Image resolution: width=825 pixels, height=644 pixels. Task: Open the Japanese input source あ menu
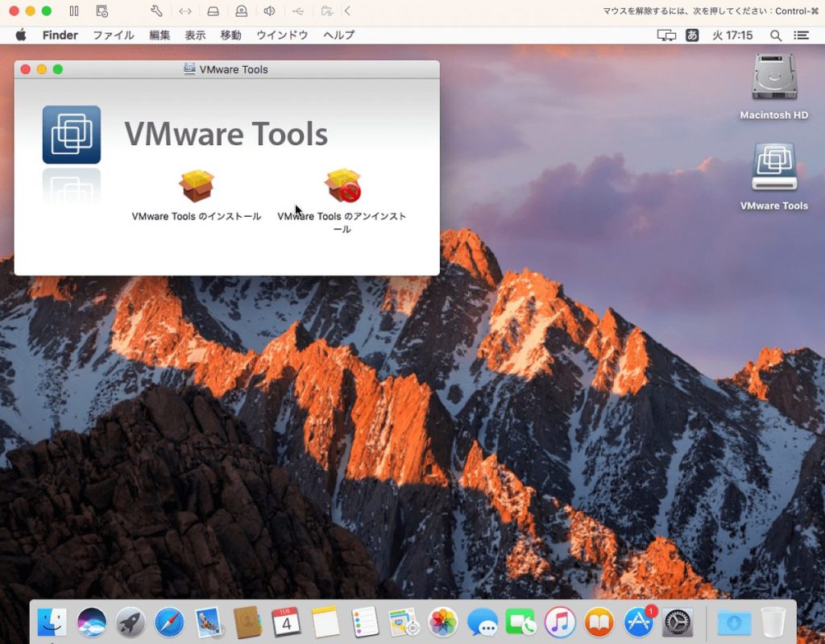692,35
